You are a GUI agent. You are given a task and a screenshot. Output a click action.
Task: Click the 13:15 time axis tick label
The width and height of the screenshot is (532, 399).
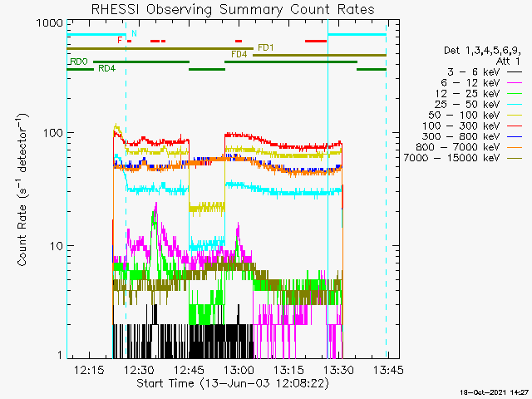(288, 370)
